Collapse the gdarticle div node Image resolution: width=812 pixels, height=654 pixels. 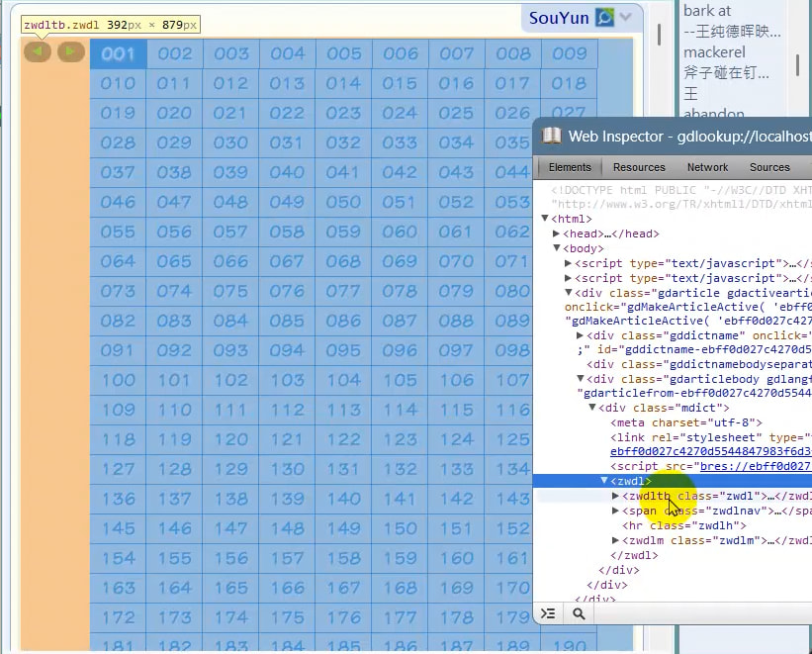[568, 292]
